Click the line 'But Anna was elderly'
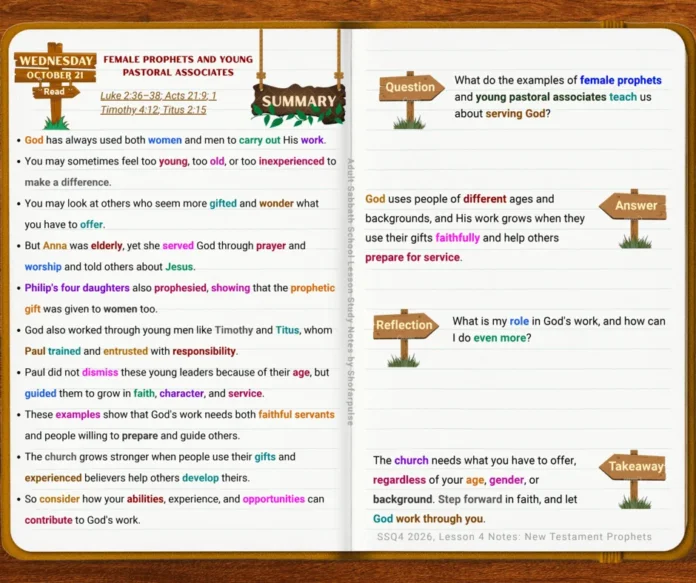696x583 pixels. pos(165,246)
